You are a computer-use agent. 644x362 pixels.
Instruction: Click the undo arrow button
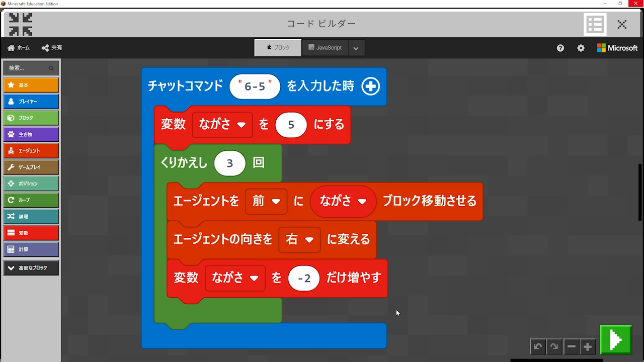pyautogui.click(x=538, y=346)
